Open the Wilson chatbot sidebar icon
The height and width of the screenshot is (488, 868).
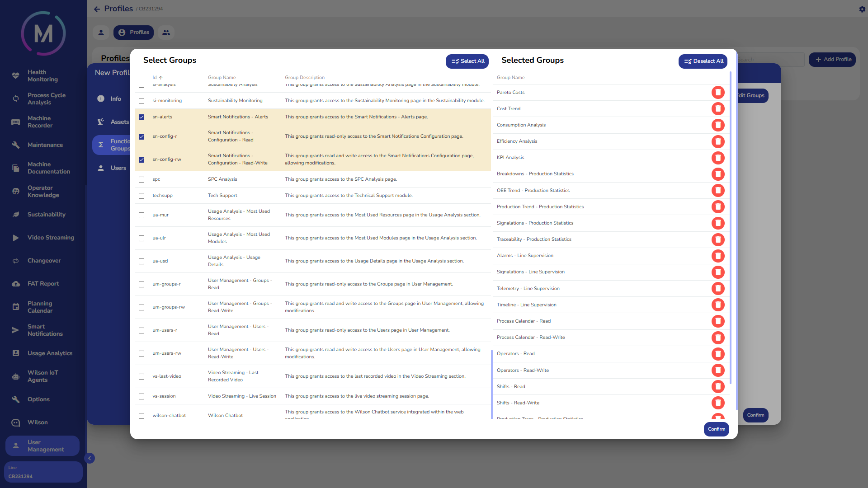tap(16, 422)
